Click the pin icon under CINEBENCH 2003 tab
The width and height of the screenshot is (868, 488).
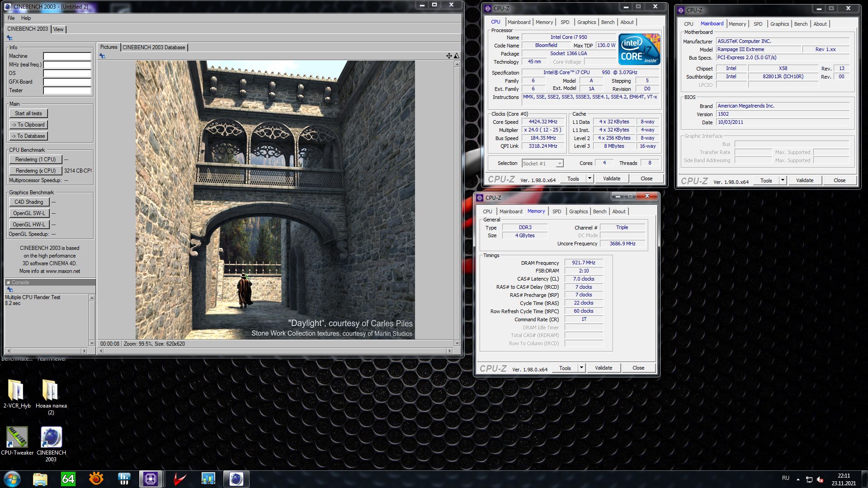click(9, 38)
